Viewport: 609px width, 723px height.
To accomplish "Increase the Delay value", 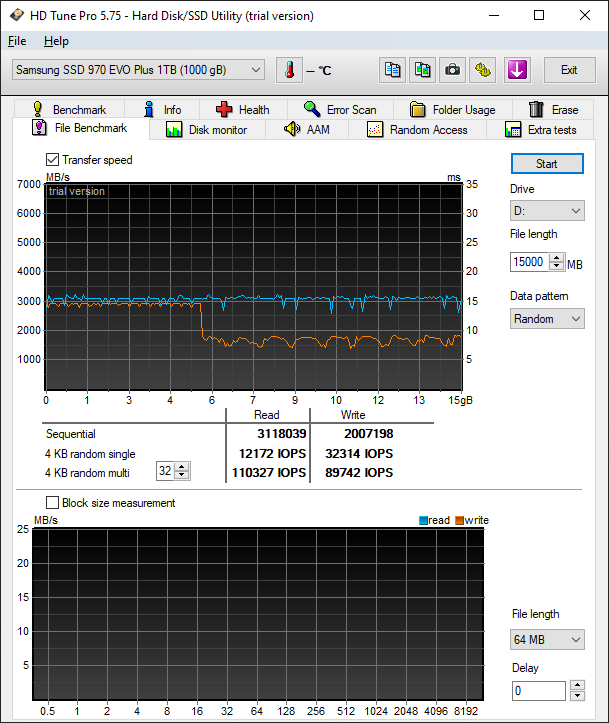I will coord(577,685).
